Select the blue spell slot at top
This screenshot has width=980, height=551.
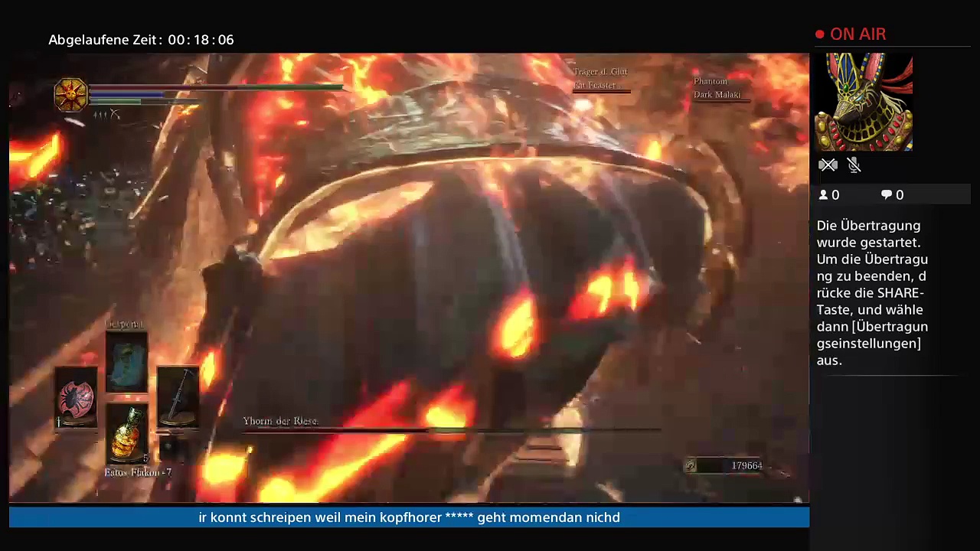127,361
